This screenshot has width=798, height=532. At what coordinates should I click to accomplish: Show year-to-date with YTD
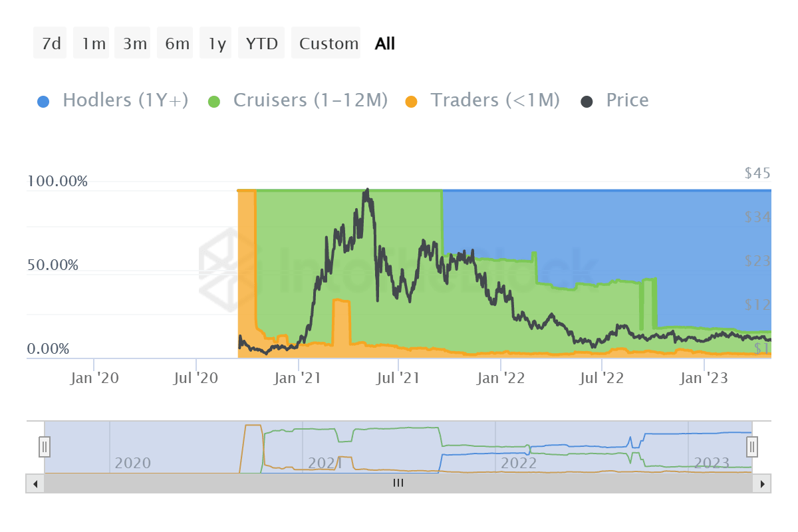tap(261, 44)
